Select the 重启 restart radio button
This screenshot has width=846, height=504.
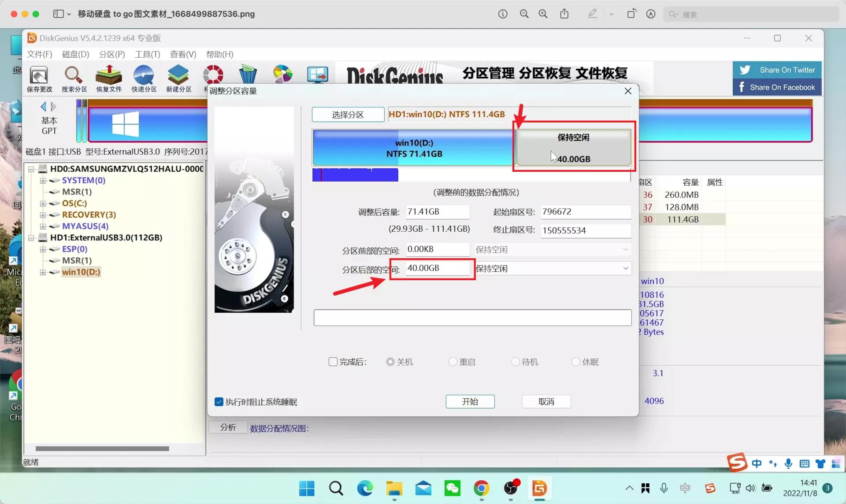coord(452,362)
